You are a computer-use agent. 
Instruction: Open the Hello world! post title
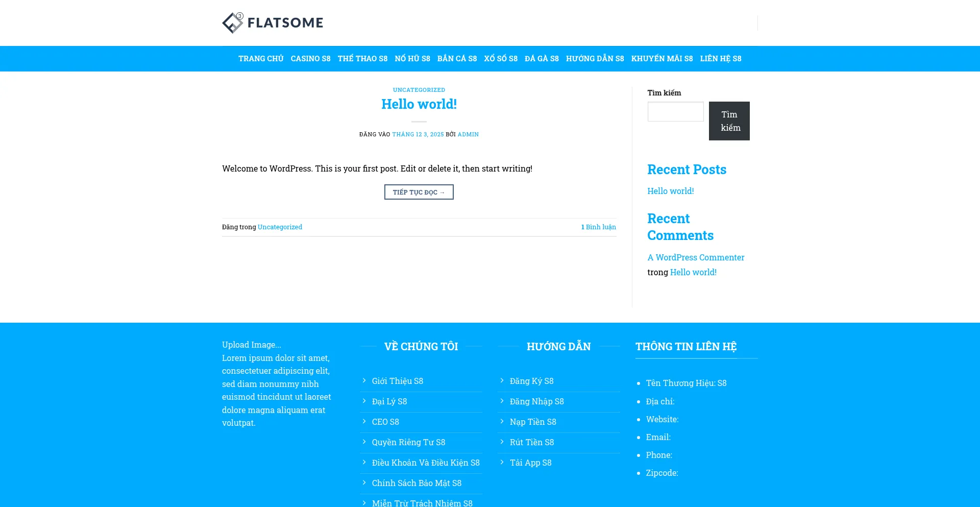419,104
